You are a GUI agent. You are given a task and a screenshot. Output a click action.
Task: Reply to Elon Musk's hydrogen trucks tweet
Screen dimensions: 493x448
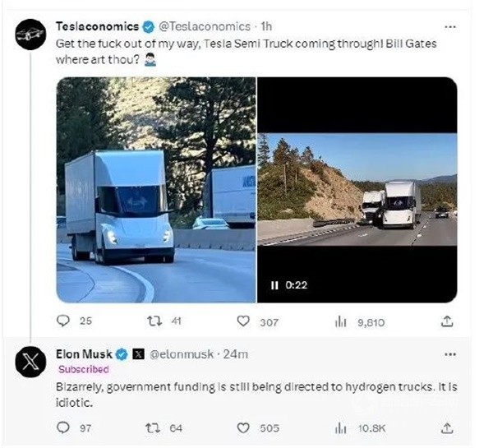point(64,427)
